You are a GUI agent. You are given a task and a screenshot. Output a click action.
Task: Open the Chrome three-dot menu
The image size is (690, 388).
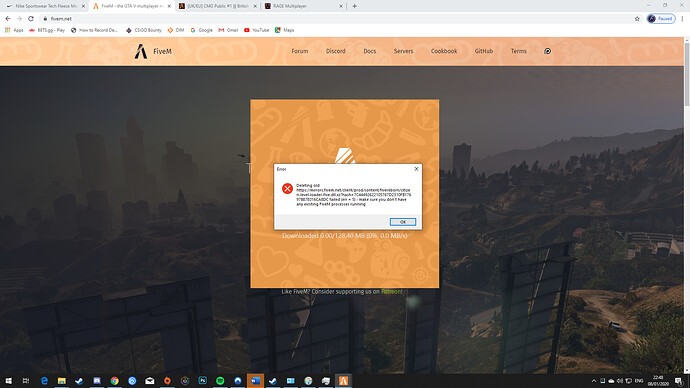(x=683, y=18)
